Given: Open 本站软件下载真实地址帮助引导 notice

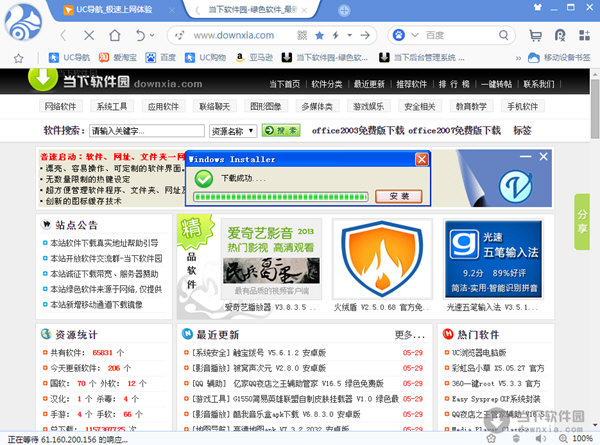Looking at the screenshot, I should tap(104, 243).
